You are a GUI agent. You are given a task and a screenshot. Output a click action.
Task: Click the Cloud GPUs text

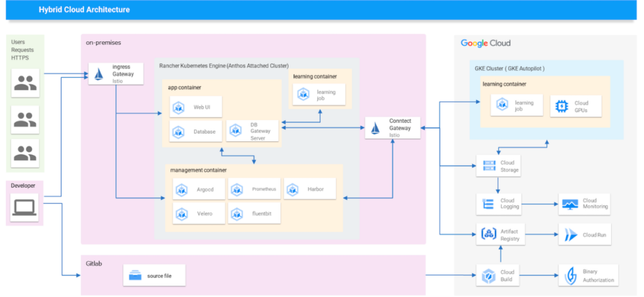click(582, 106)
